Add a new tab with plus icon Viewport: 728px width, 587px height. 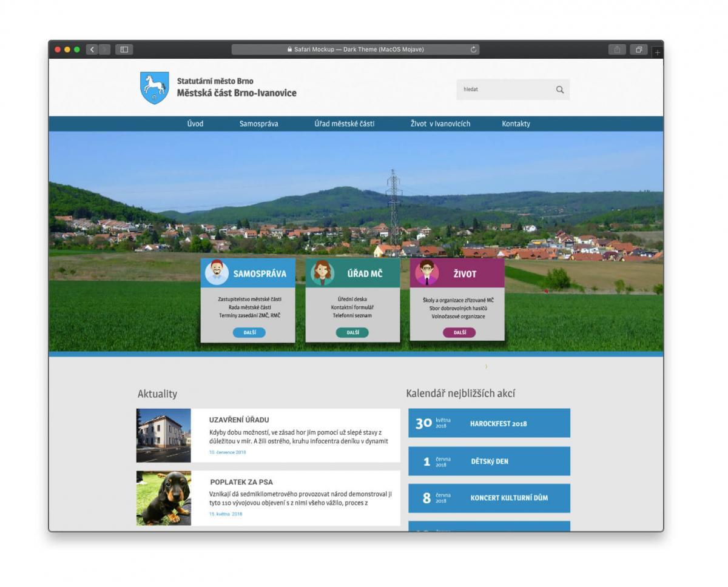click(x=658, y=53)
